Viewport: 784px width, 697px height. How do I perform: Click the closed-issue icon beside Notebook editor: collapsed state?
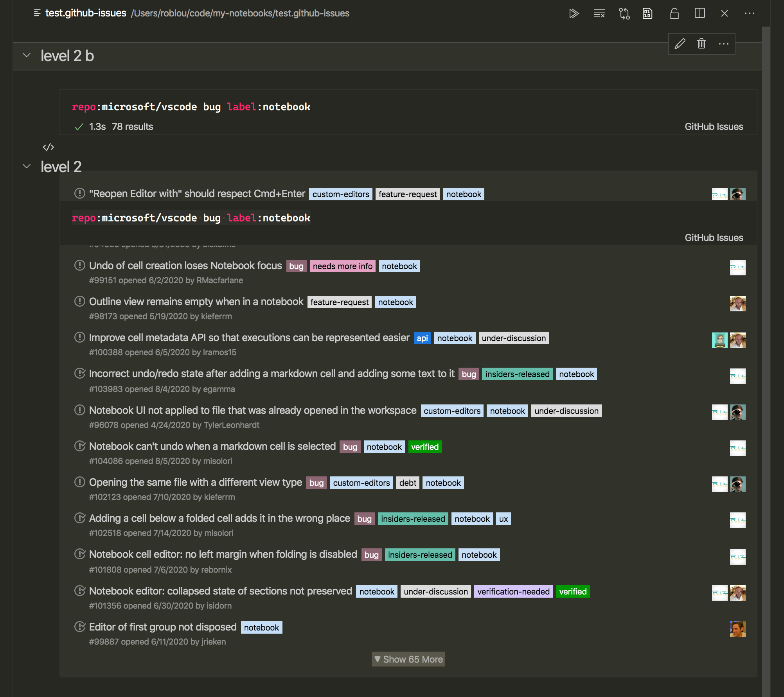click(x=79, y=591)
